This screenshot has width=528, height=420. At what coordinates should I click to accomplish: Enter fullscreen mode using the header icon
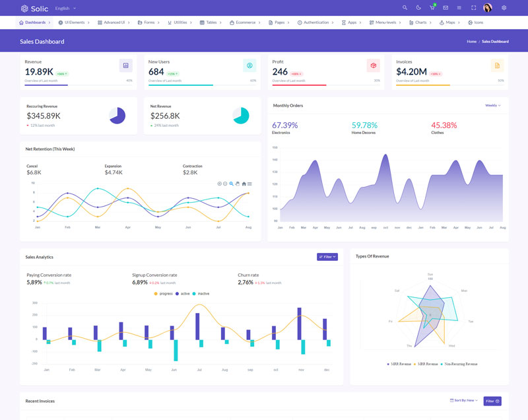point(473,8)
